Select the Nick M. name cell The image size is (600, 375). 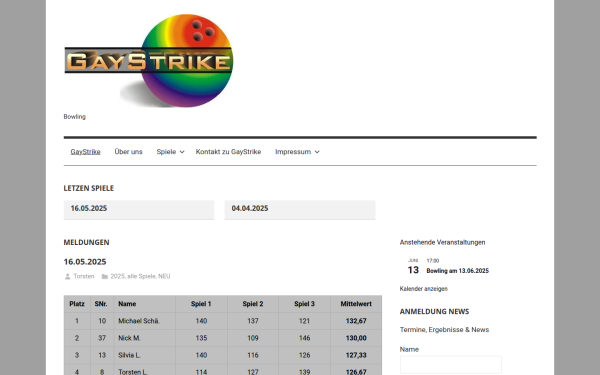(144, 338)
